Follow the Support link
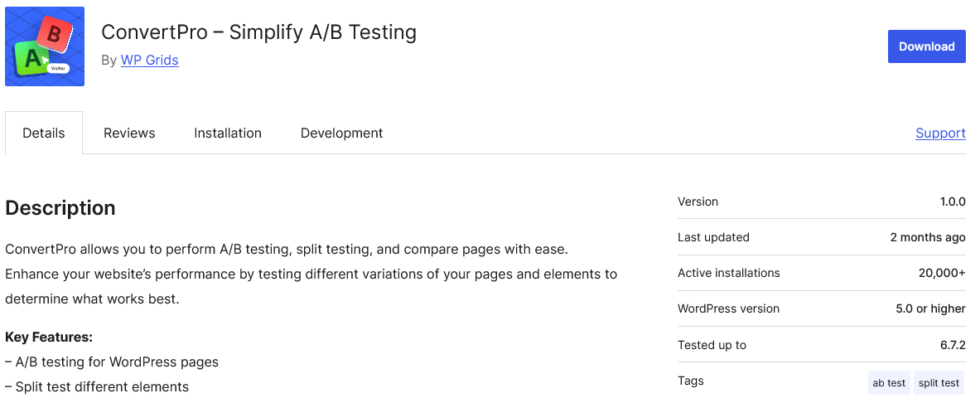 pos(940,133)
